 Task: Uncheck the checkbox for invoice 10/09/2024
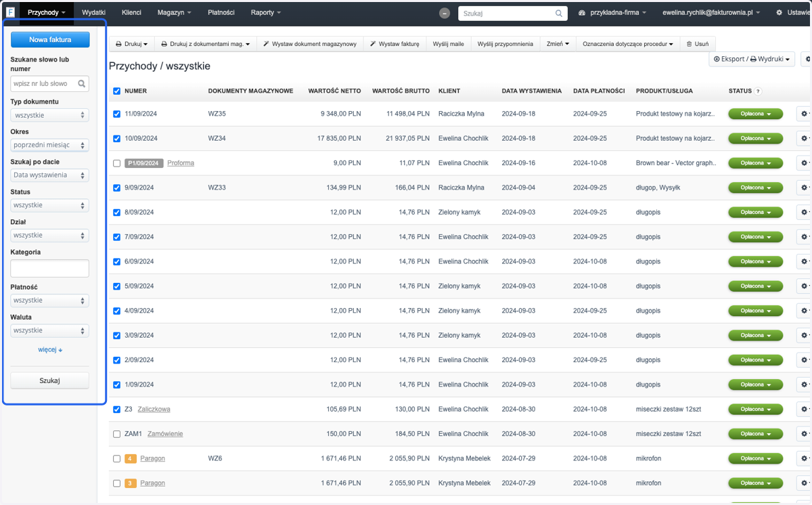tap(116, 138)
